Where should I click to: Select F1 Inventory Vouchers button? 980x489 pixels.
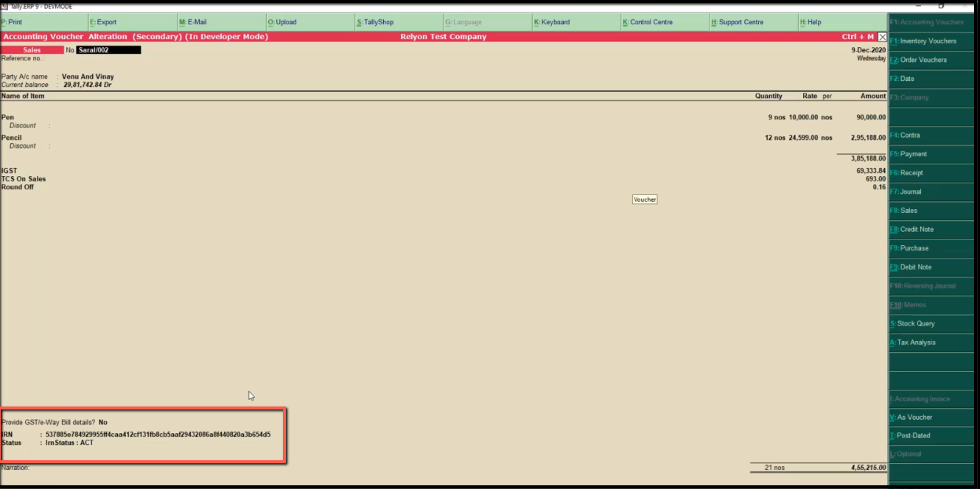[931, 41]
